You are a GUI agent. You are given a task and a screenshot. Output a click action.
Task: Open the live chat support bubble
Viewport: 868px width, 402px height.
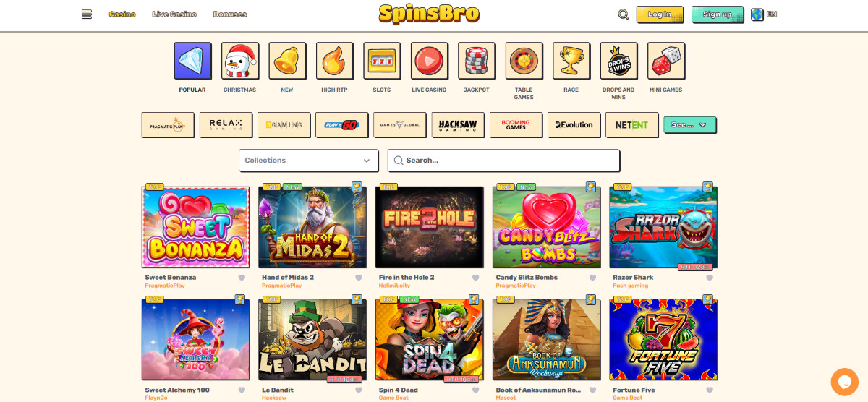pyautogui.click(x=844, y=382)
